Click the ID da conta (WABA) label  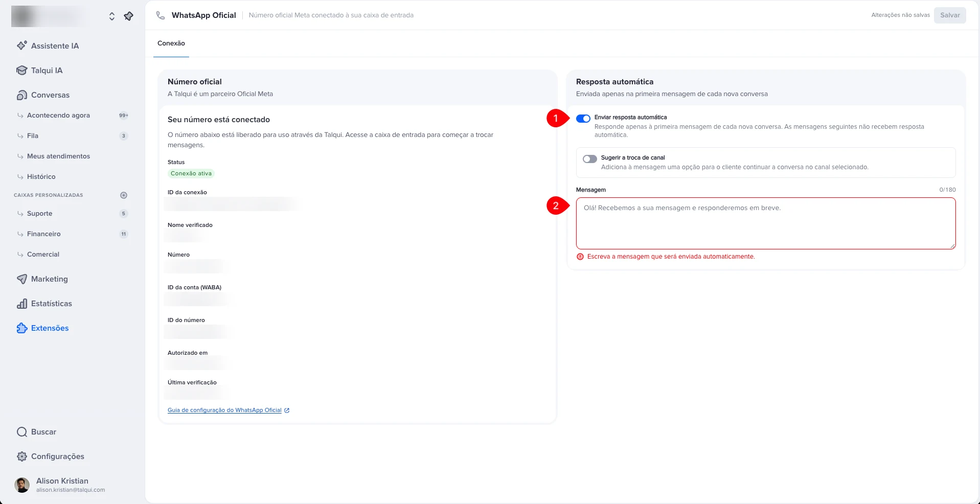click(194, 288)
